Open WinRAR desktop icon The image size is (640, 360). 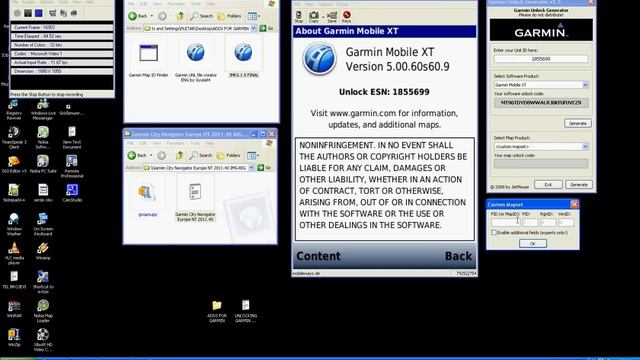tap(14, 309)
